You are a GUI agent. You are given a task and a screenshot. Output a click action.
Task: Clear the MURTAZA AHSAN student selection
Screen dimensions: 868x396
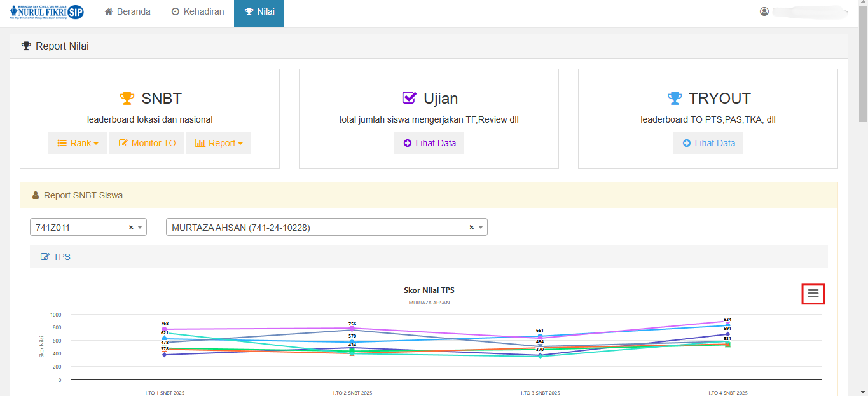471,228
